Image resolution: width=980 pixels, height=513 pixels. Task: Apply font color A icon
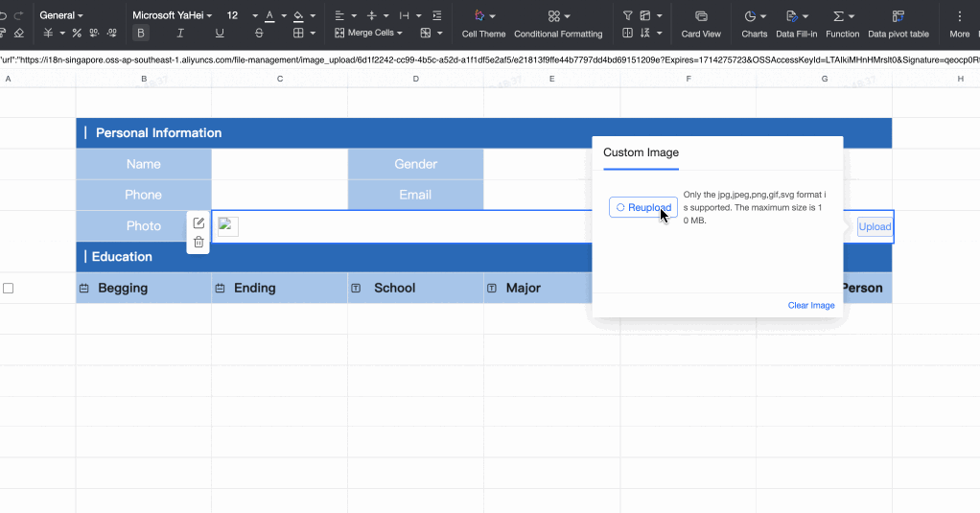269,15
